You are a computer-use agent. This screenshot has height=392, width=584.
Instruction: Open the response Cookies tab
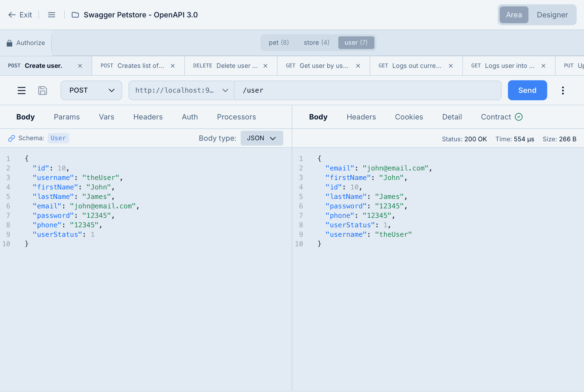(409, 117)
